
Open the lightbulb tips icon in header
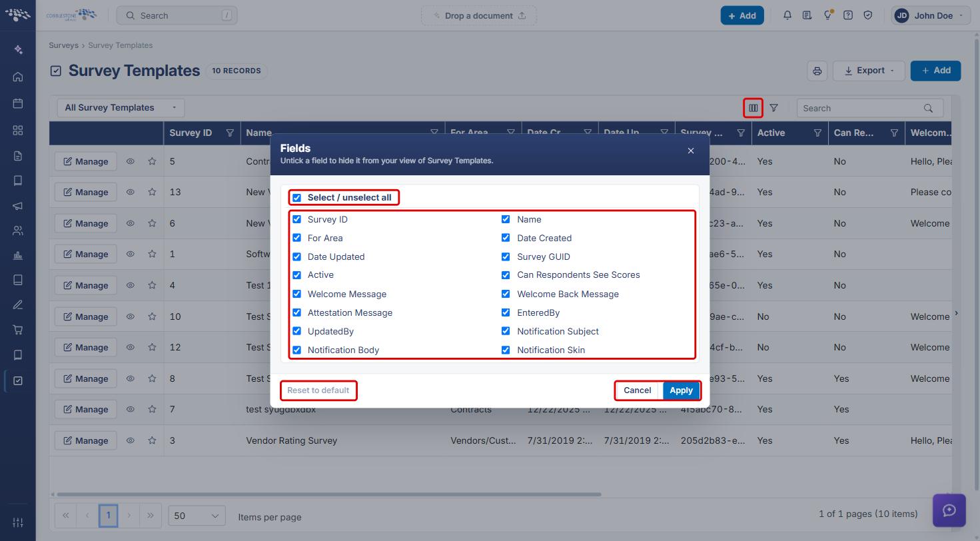coord(827,15)
